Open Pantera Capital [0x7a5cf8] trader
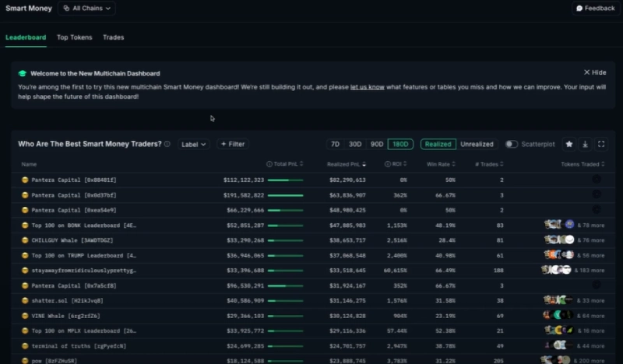This screenshot has width=623, height=364. [74, 285]
